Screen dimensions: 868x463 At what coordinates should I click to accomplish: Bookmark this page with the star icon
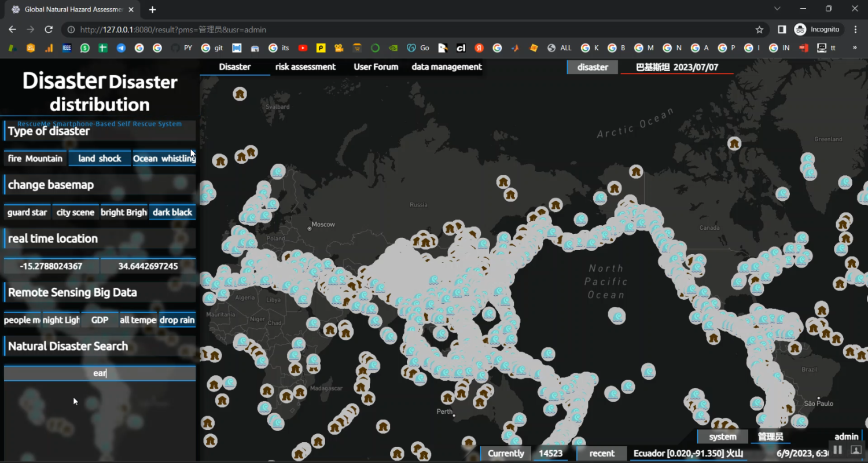coord(759,30)
